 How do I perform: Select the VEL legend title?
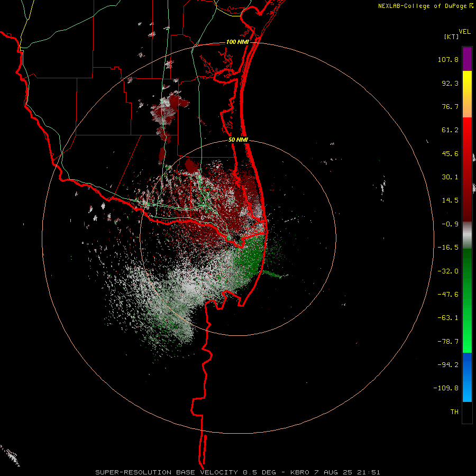[464, 32]
